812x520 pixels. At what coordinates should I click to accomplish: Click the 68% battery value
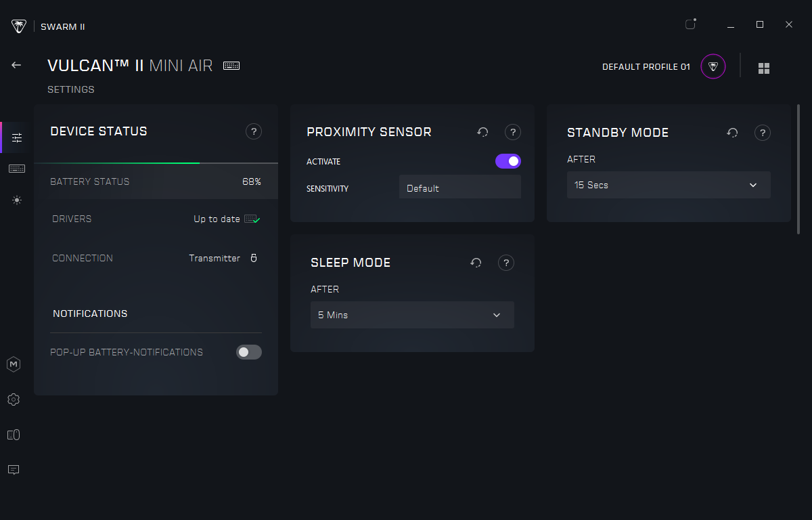[x=252, y=181]
